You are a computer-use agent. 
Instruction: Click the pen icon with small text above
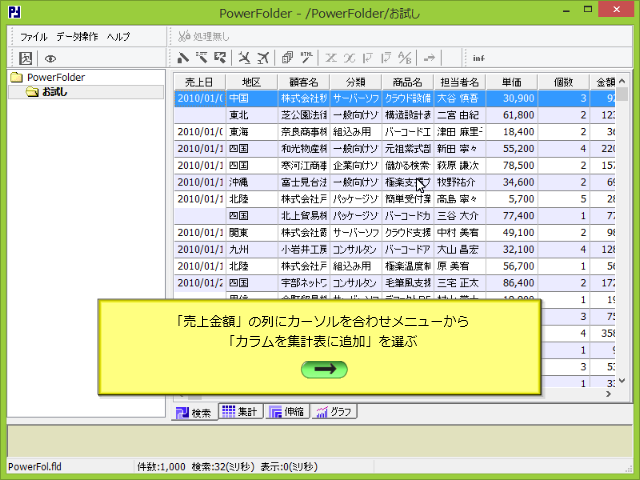pyautogui.click(x=202, y=58)
